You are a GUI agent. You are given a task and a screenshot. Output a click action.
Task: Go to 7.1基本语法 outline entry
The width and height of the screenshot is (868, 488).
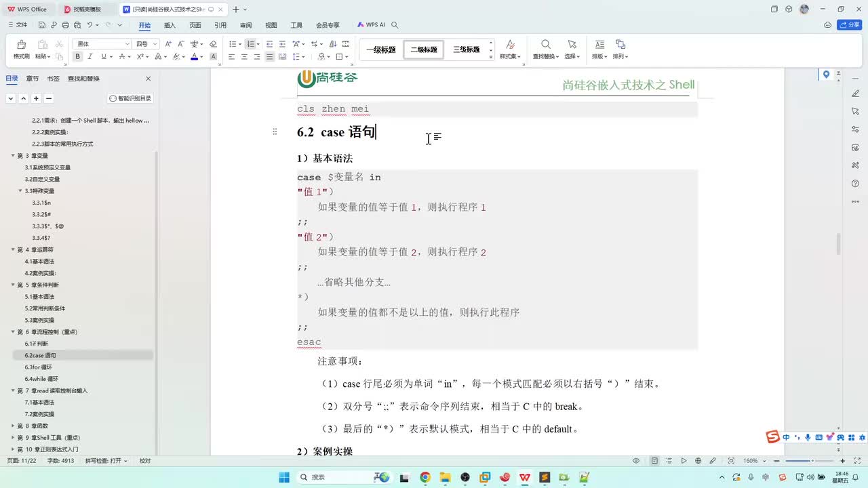39,402
